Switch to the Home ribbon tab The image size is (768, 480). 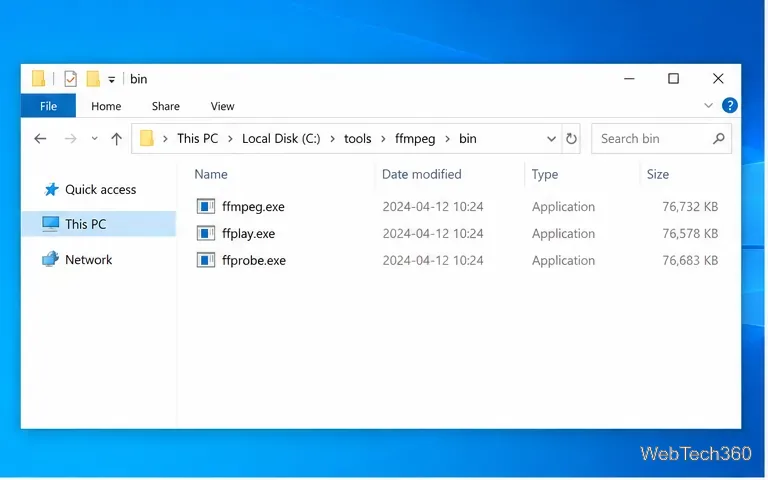[x=106, y=106]
